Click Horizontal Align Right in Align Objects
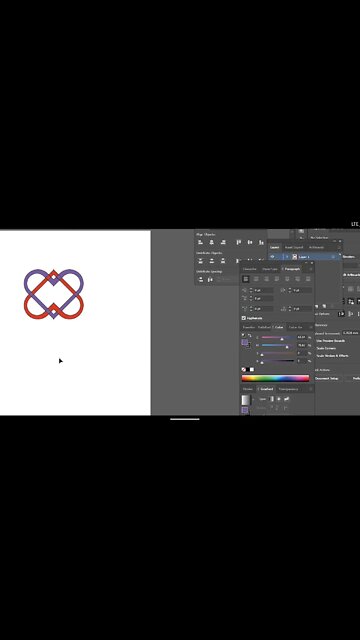 223,242
